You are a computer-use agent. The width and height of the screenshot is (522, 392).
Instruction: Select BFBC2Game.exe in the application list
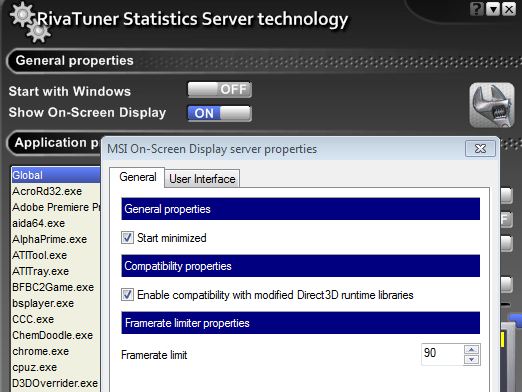[56, 287]
